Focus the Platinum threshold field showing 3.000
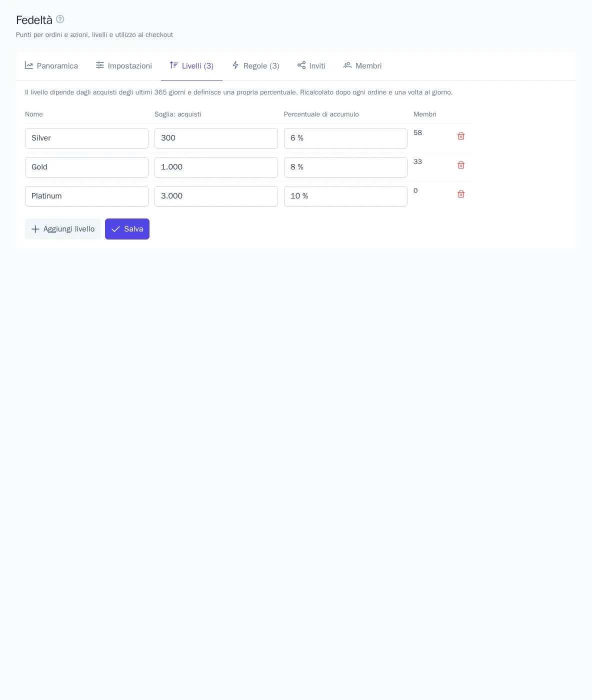 216,196
